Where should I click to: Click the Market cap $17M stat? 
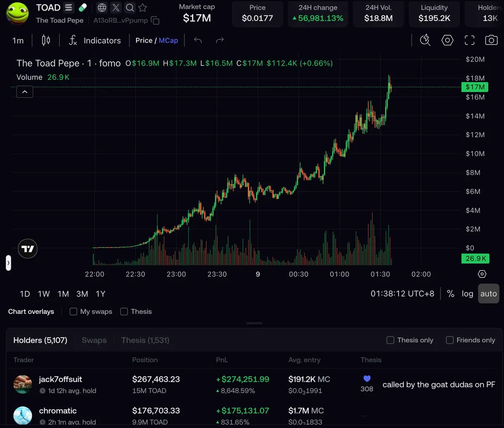coord(197,13)
